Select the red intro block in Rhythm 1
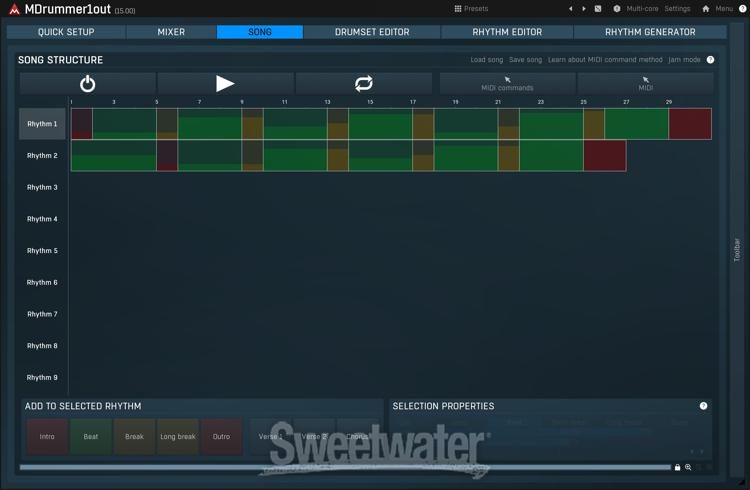The image size is (750, 490). [82, 124]
